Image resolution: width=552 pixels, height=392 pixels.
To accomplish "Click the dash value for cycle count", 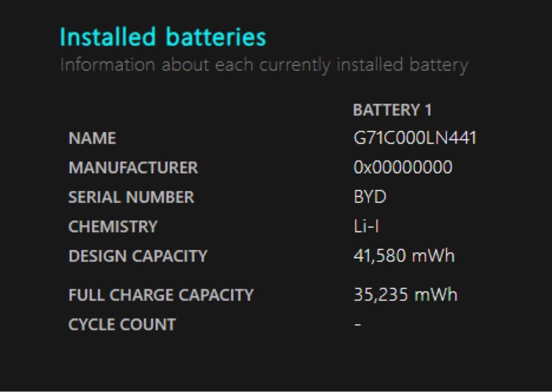I will pos(358,325).
